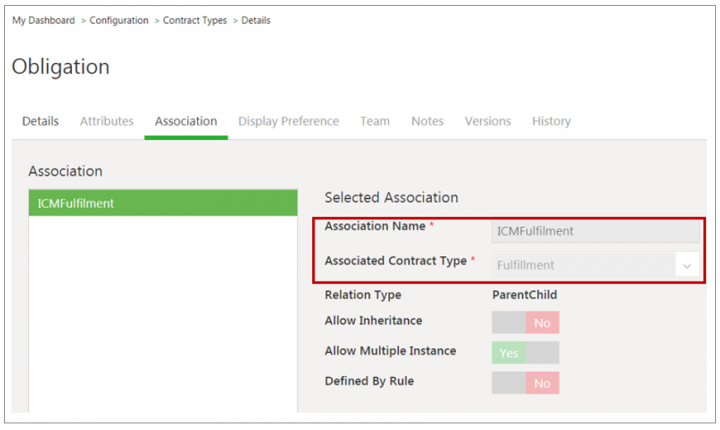Go to the Display Preference tab
This screenshot has height=430, width=720.
tap(288, 121)
